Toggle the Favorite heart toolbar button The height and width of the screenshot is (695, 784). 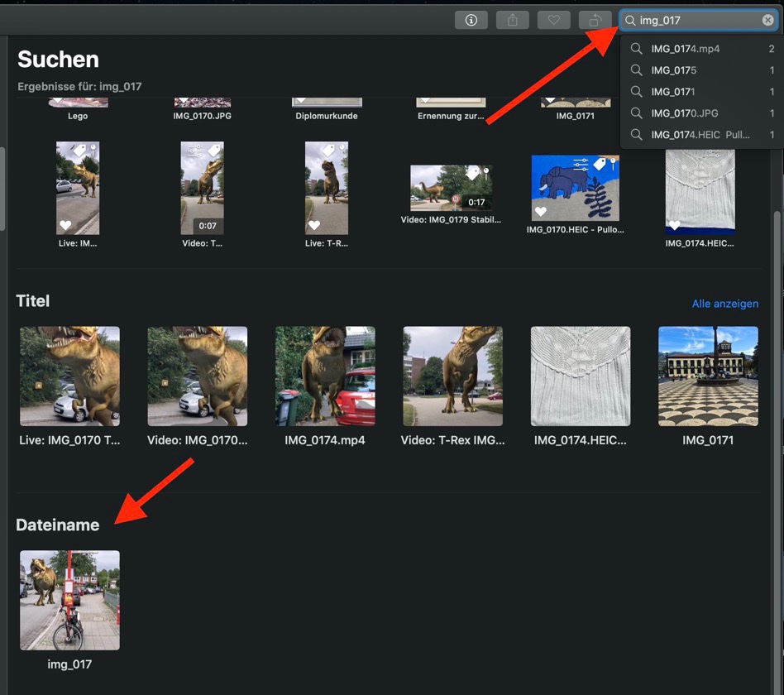(x=553, y=20)
